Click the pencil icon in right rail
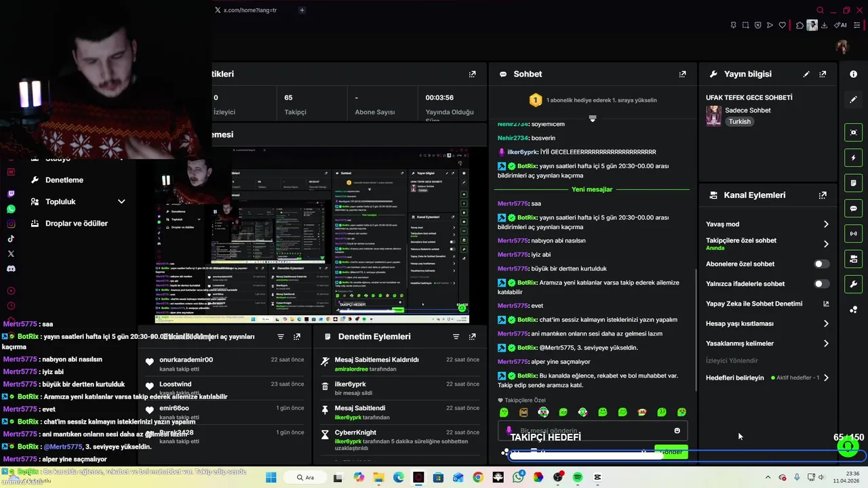 click(854, 100)
